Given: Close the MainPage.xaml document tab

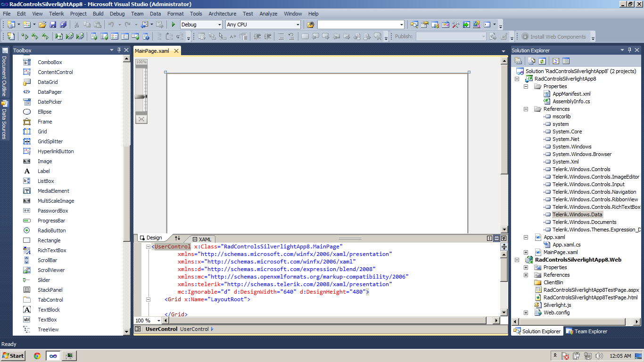Looking at the screenshot, I should (176, 50).
